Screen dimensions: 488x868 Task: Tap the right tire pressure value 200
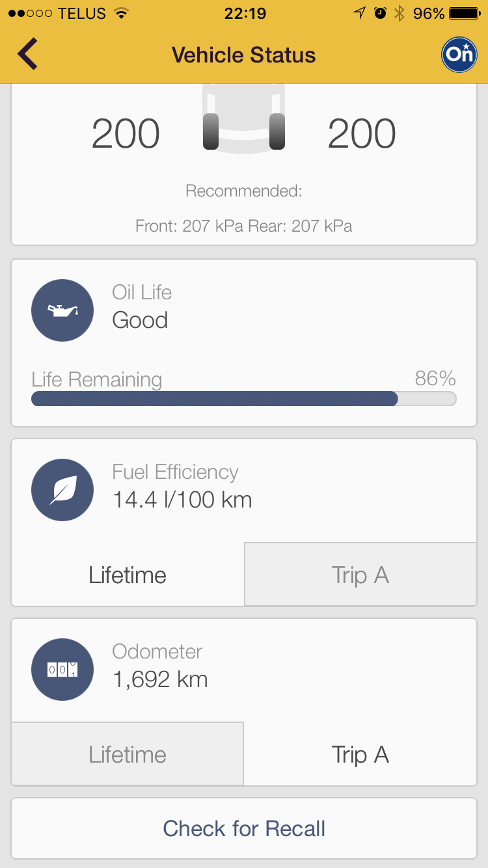coord(362,135)
